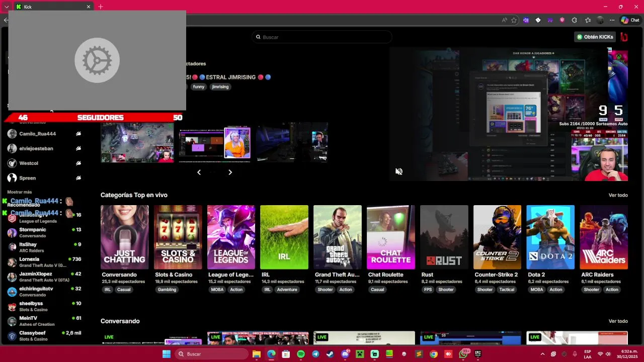644x362 pixels.
Task: Open MeinTV recommended channel
Action: pyautogui.click(x=44, y=321)
